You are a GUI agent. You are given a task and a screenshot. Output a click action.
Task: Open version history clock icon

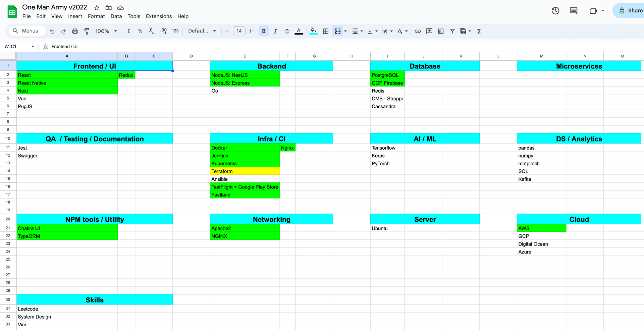point(555,11)
